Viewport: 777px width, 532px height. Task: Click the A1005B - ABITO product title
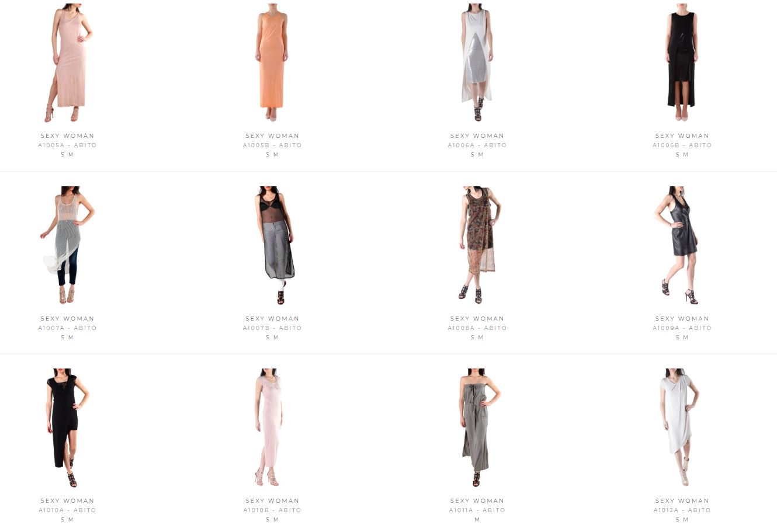click(272, 145)
